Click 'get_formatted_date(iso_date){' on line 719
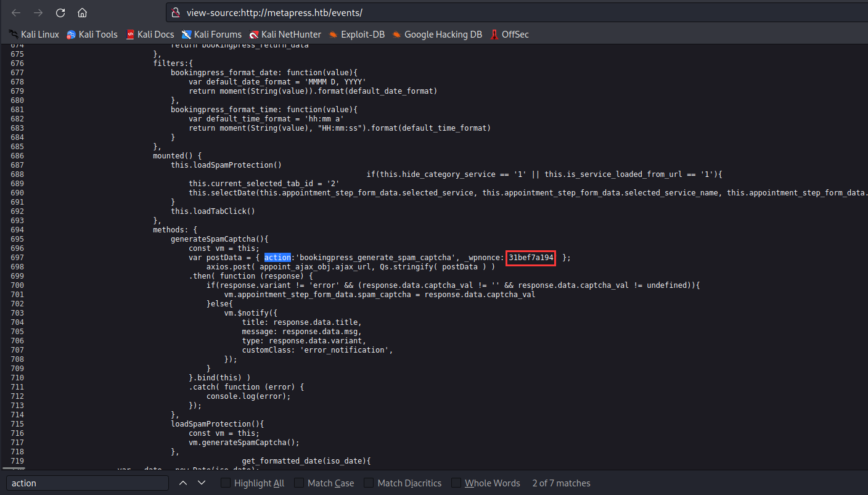The width and height of the screenshot is (868, 495). click(306, 461)
